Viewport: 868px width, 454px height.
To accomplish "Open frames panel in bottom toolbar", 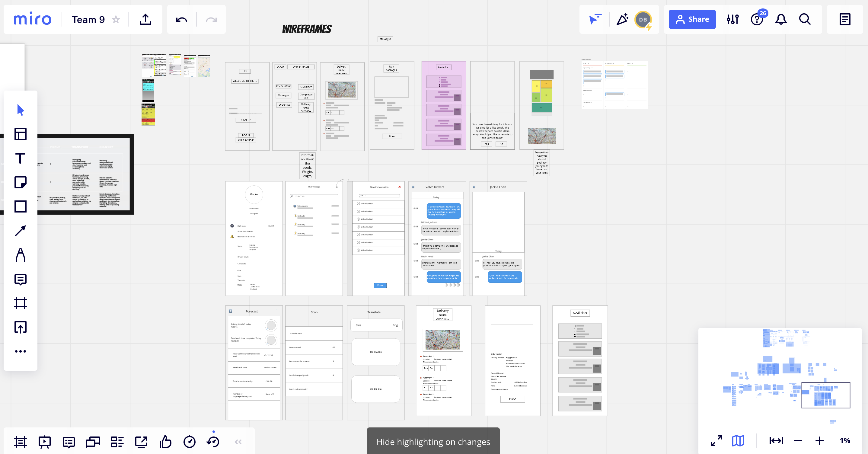I will coord(21,442).
